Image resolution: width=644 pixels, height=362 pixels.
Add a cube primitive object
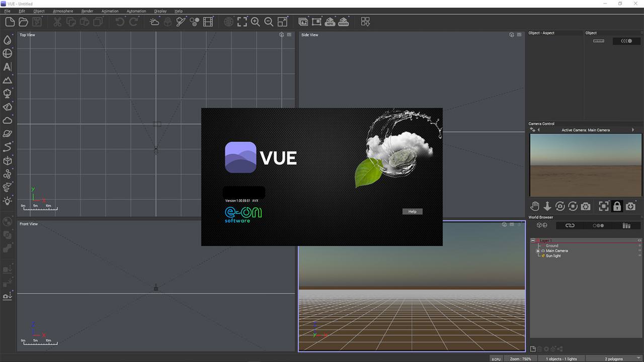tap(8, 161)
